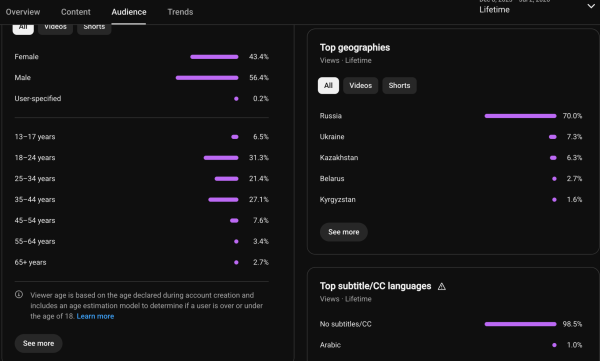
Task: Open the Learn more link
Action: [95, 316]
